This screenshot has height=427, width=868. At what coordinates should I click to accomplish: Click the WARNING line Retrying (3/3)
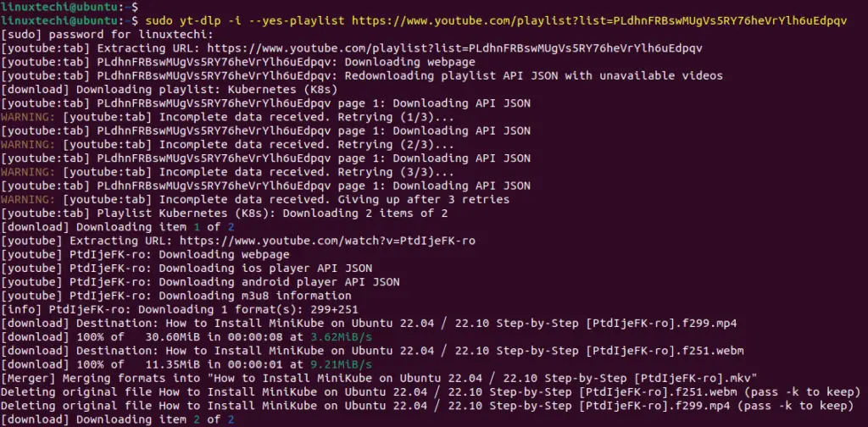227,172
